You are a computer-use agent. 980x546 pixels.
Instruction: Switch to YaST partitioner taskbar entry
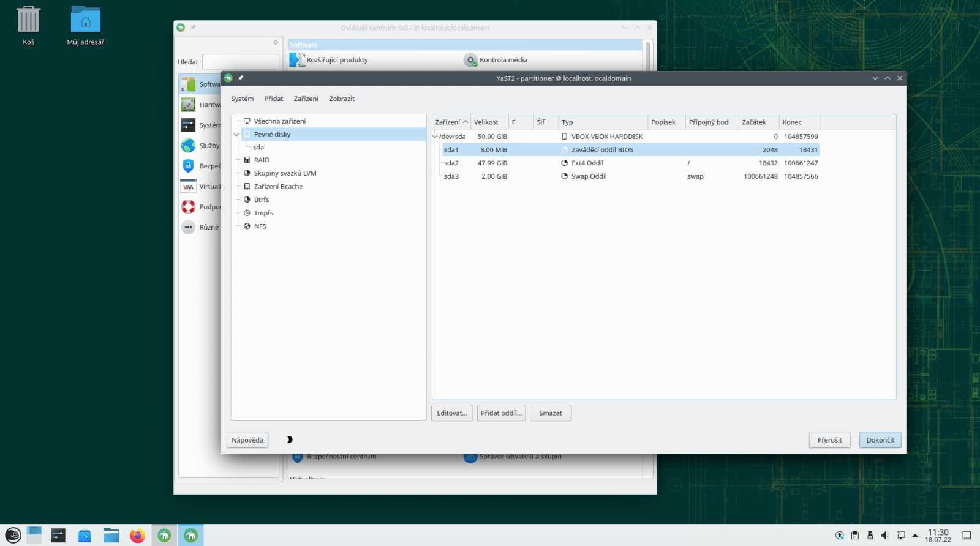point(190,536)
